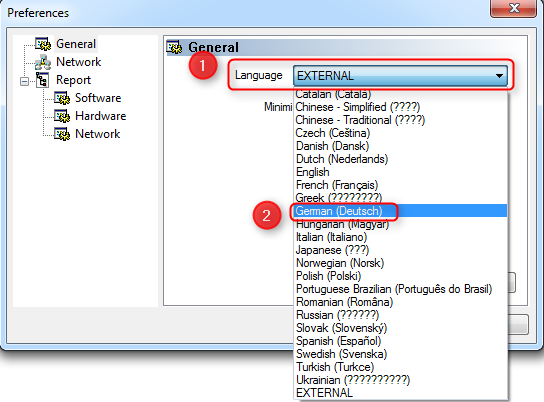Viewport: 544px width, 402px height.
Task: Choose Hungarian (Magyar) language
Action: [x=400, y=224]
